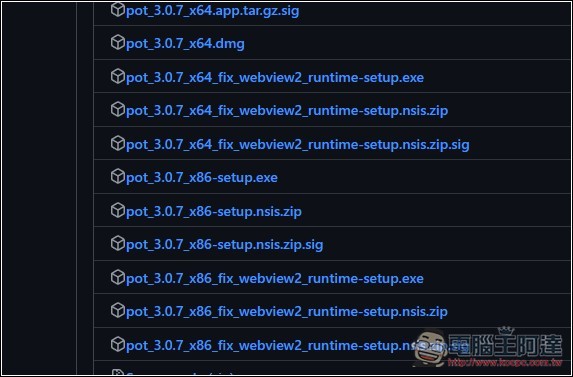The image size is (573, 377).
Task: Open pot_3.0.7_x64_fix_webview2_runtime-setup.nsis.zip.sig link
Action: (298, 145)
